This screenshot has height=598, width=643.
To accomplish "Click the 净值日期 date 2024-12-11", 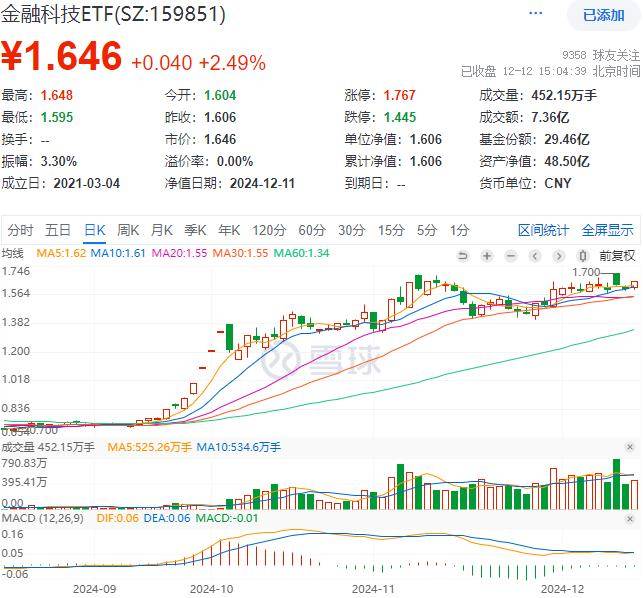I will point(262,183).
